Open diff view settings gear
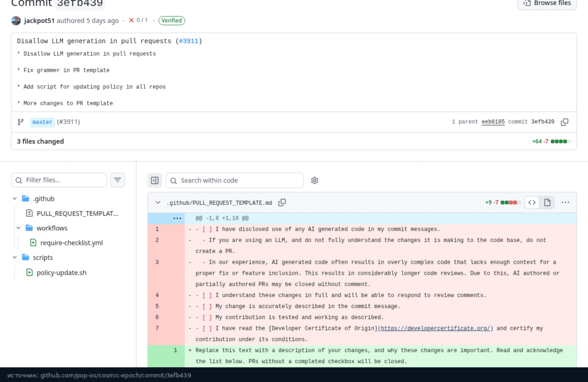This screenshot has width=588, height=382. click(315, 181)
